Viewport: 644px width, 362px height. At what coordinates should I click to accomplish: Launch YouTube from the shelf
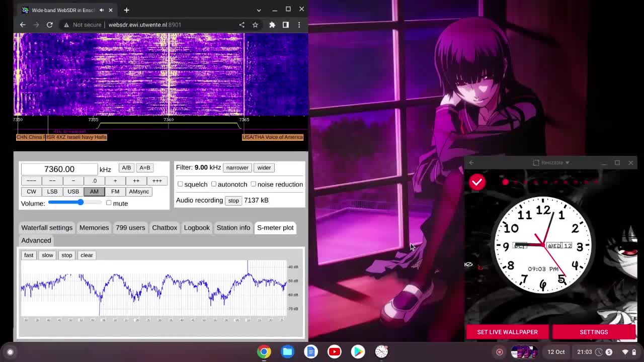pos(335,352)
